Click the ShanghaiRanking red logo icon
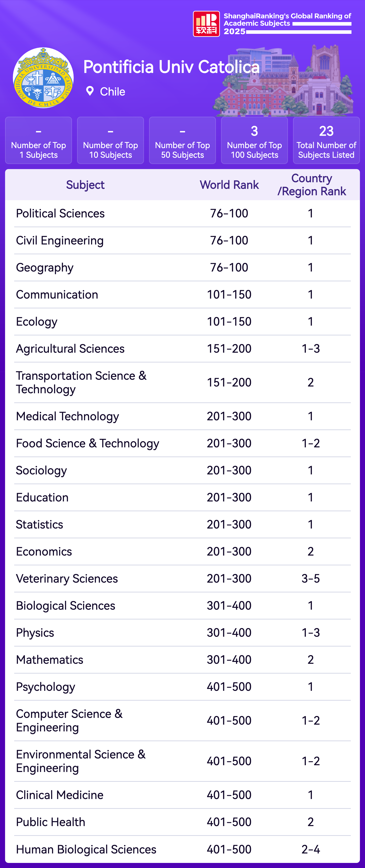 [x=206, y=24]
